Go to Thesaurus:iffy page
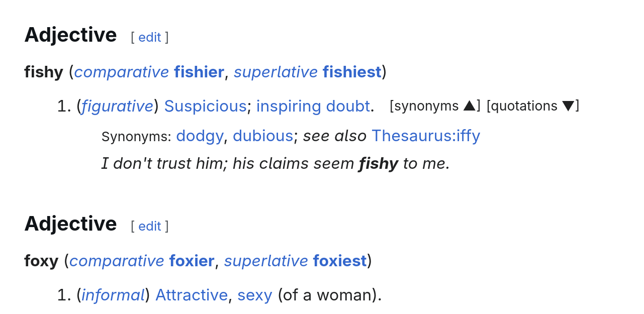 pos(425,136)
